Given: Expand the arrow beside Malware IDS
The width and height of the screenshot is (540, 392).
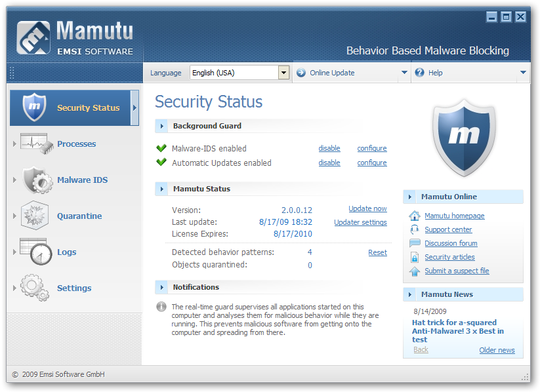Looking at the screenshot, I should [x=14, y=180].
